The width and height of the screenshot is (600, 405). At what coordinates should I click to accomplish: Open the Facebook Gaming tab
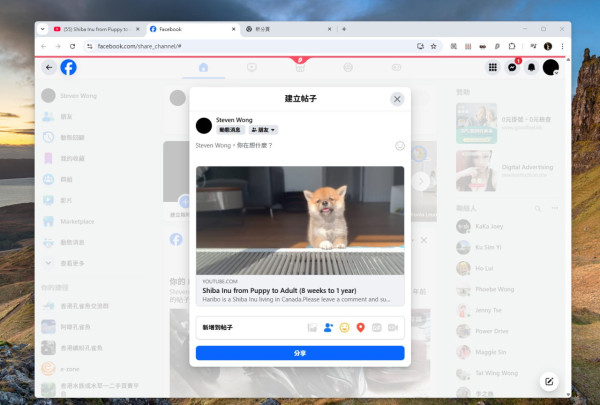pos(396,68)
